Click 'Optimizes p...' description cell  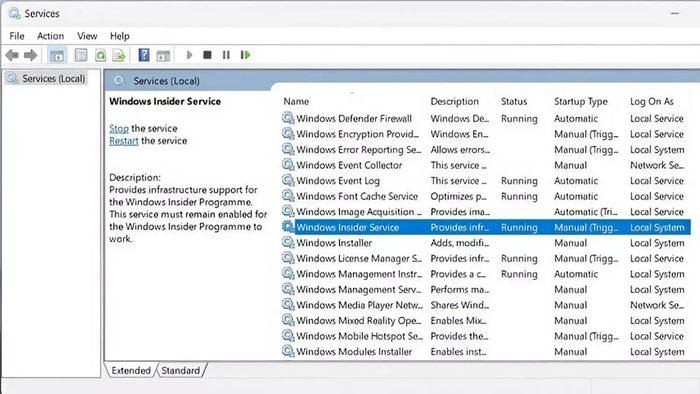[458, 196]
